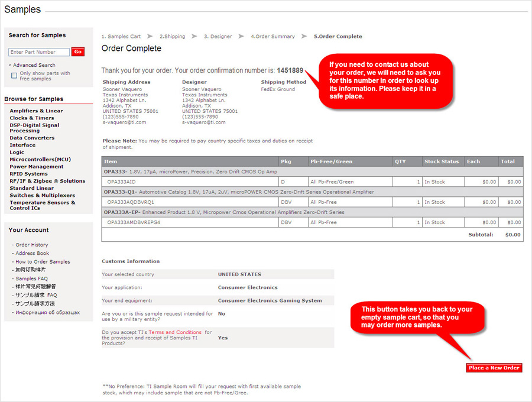Viewport: 532px width, 402px height.
Task: Browse Microcontrollers(MCU) samples
Action: point(40,160)
